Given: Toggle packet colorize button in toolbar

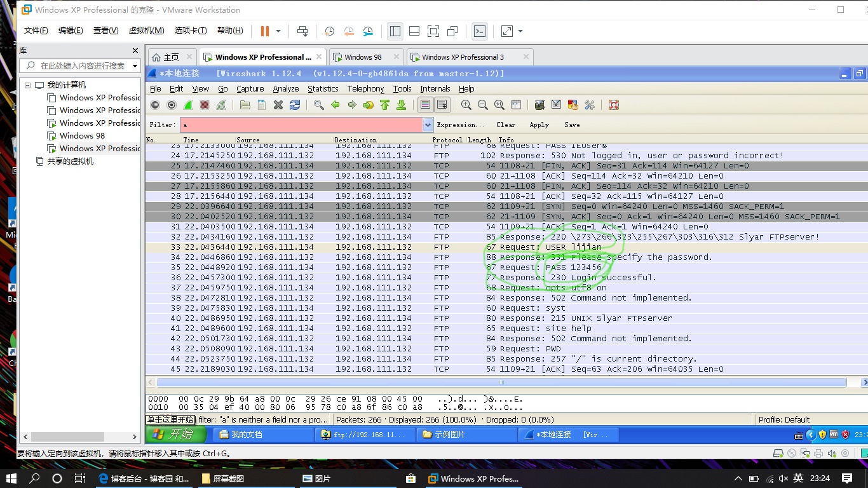Looking at the screenshot, I should pos(426,105).
